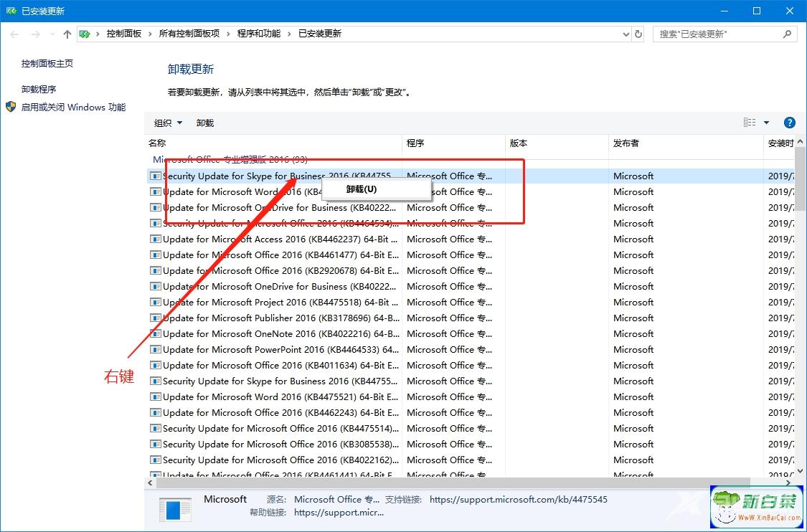Select icon of Office 2016 KB2920678 update
The image size is (807, 532).
(155, 270)
